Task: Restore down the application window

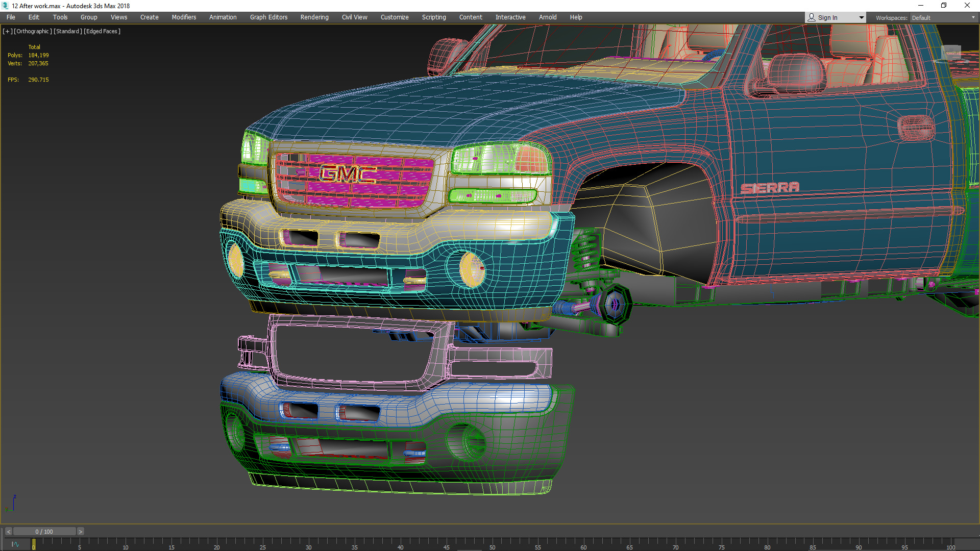Action: (944, 6)
